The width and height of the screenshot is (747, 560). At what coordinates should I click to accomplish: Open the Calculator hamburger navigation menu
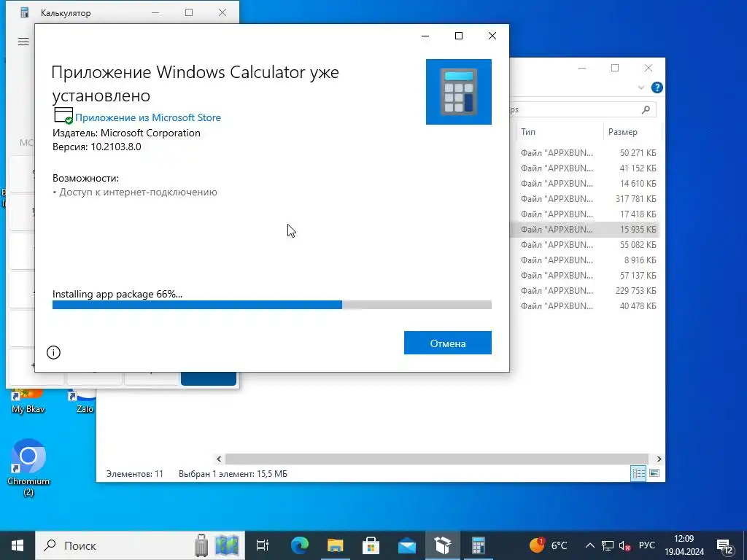pyautogui.click(x=23, y=42)
